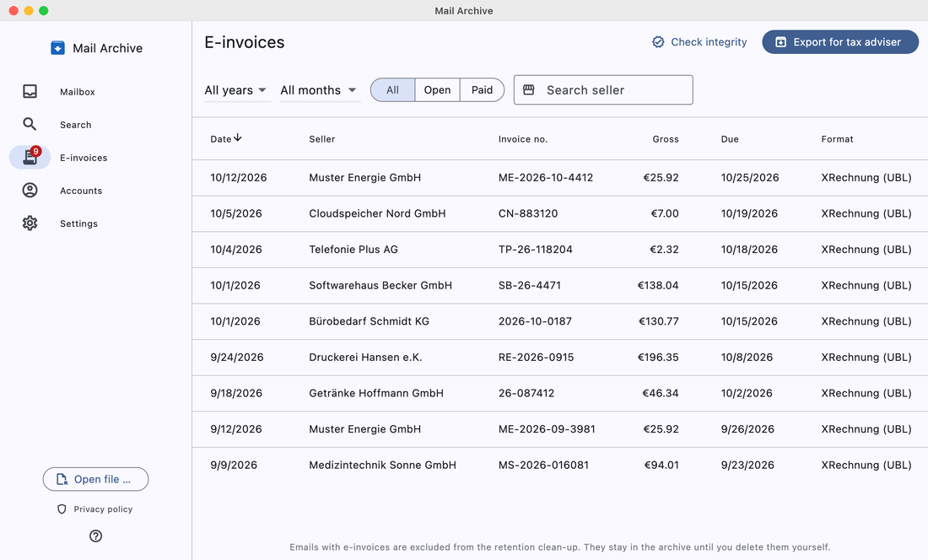
Task: Sort by the Invoice no. column header
Action: 522,139
